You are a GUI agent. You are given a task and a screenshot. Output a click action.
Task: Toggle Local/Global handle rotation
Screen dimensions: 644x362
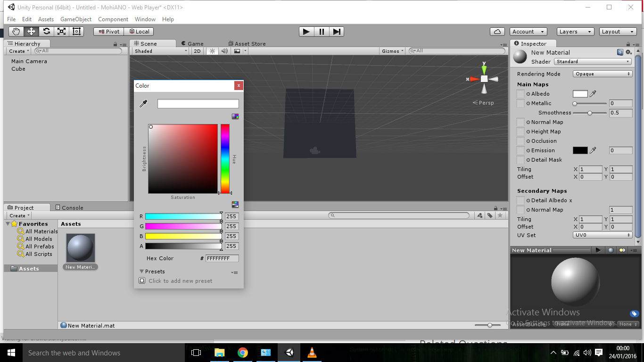click(139, 32)
